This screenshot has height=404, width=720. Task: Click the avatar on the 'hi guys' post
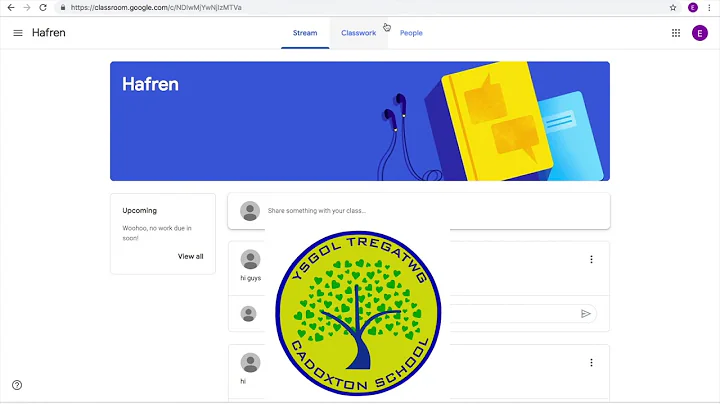[250, 259]
